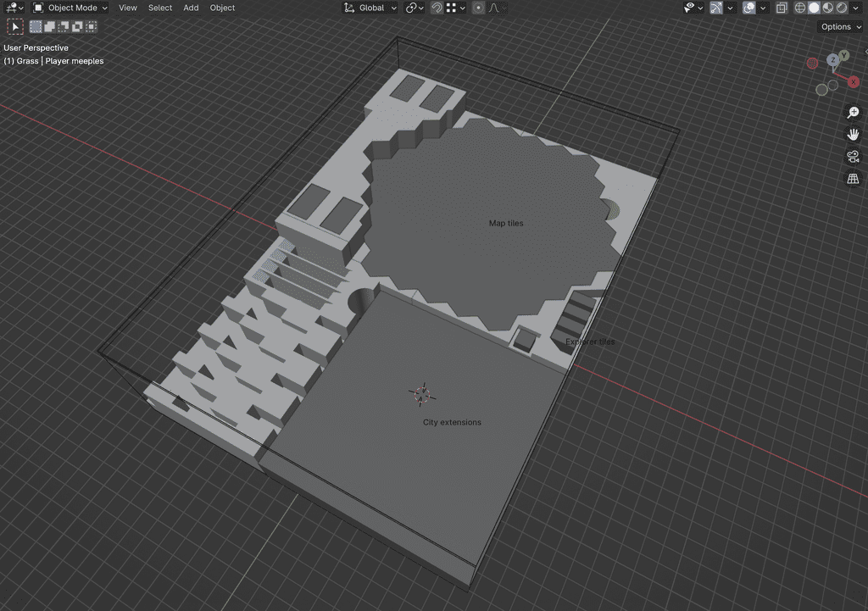Switch to wireframe viewport shading

pos(800,8)
